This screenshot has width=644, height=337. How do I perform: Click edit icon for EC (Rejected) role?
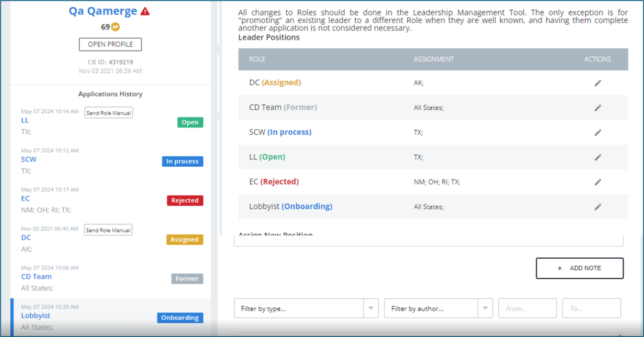pos(598,182)
